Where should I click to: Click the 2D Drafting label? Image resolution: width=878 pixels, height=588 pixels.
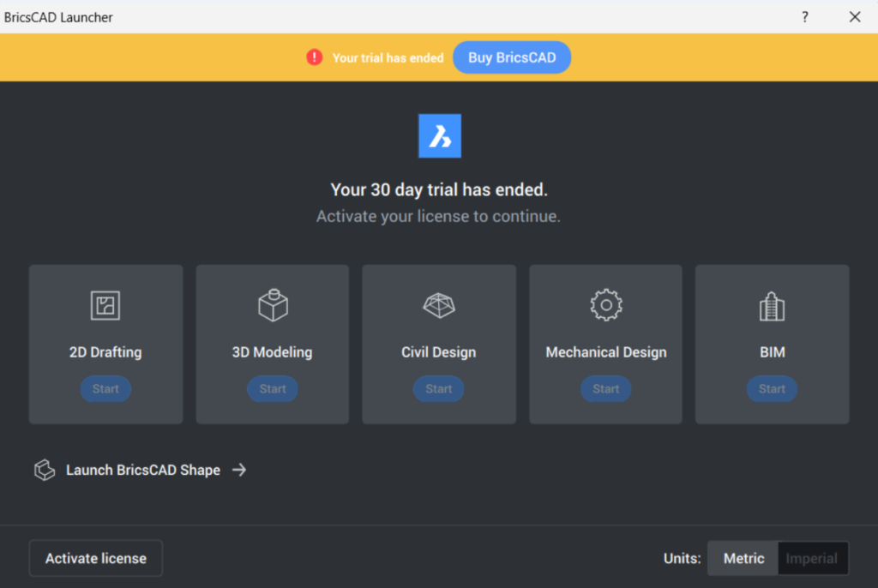pos(105,352)
